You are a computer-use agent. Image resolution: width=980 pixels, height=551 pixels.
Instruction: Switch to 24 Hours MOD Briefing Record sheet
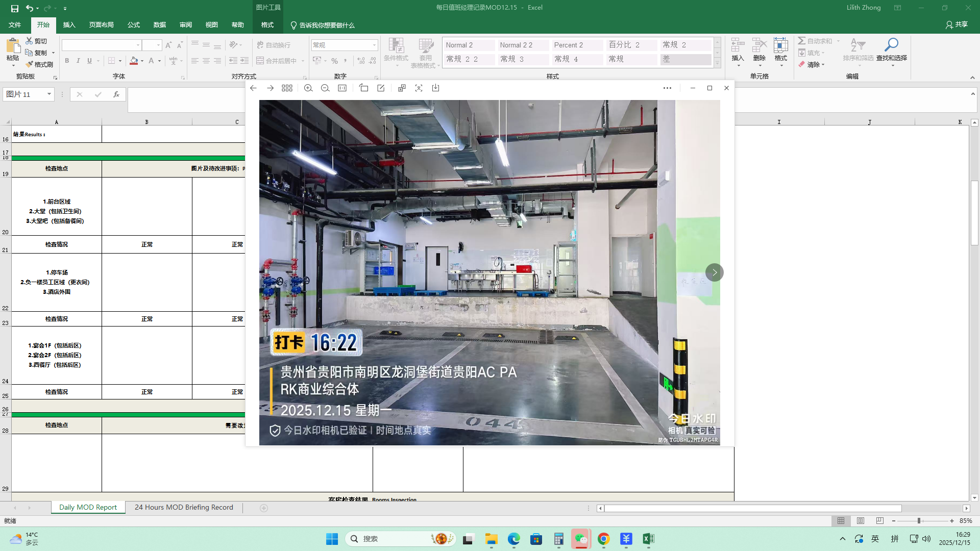click(184, 507)
